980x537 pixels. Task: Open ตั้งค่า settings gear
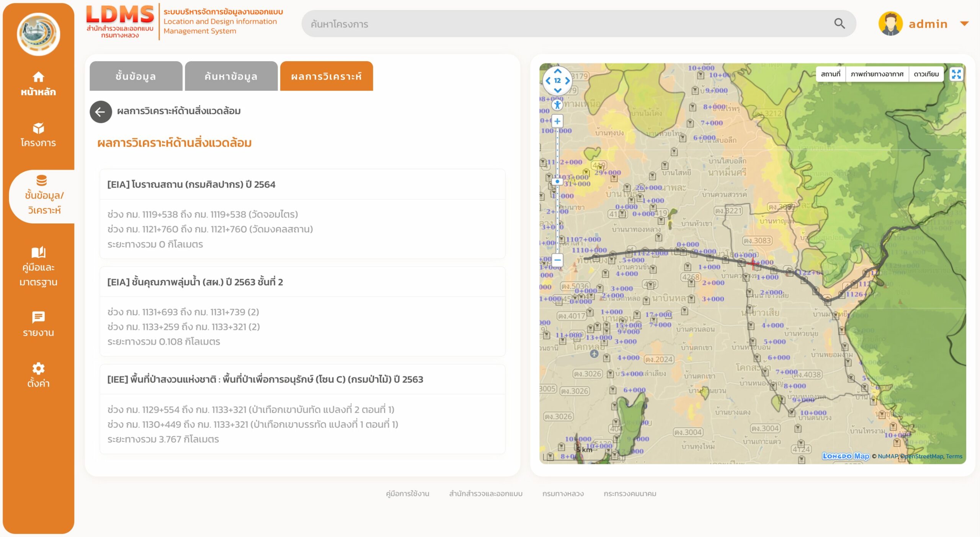point(38,375)
